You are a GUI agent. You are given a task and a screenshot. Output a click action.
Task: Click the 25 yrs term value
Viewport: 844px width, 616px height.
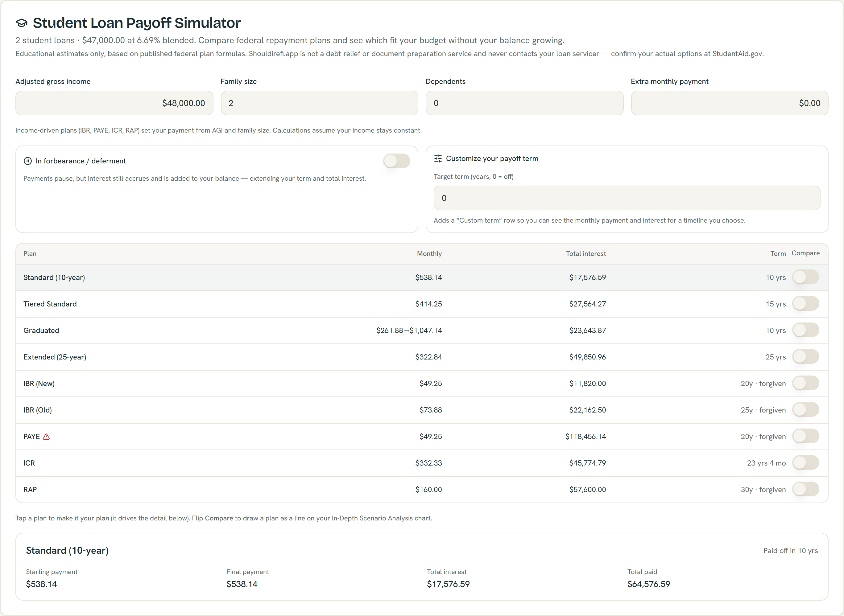coord(776,357)
